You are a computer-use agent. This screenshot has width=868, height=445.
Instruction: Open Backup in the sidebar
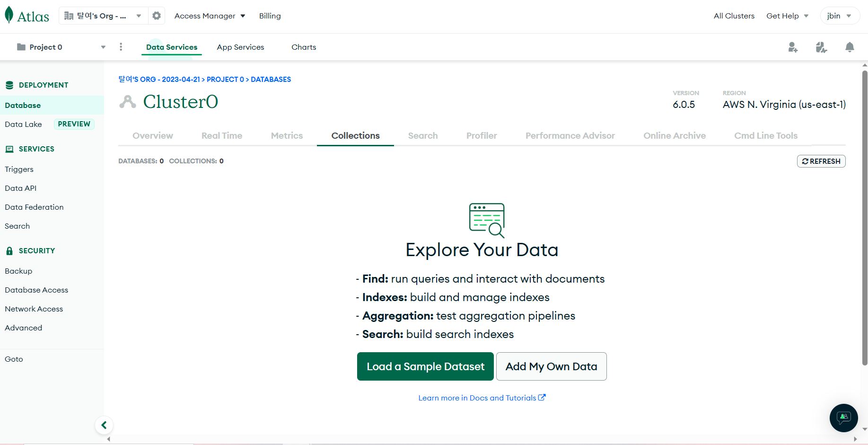point(18,271)
